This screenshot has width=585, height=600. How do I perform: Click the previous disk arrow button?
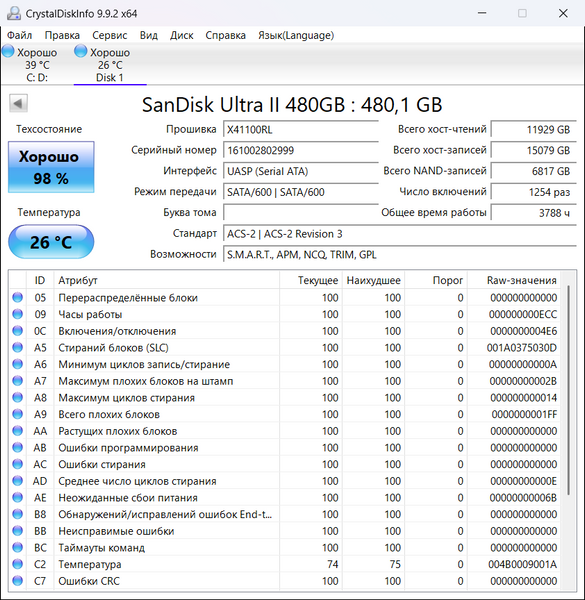pyautogui.click(x=18, y=103)
